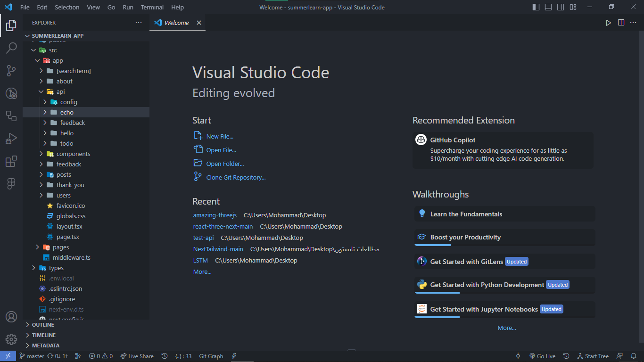644x362 pixels.
Task: Click Go Live in the status bar
Action: 542,356
